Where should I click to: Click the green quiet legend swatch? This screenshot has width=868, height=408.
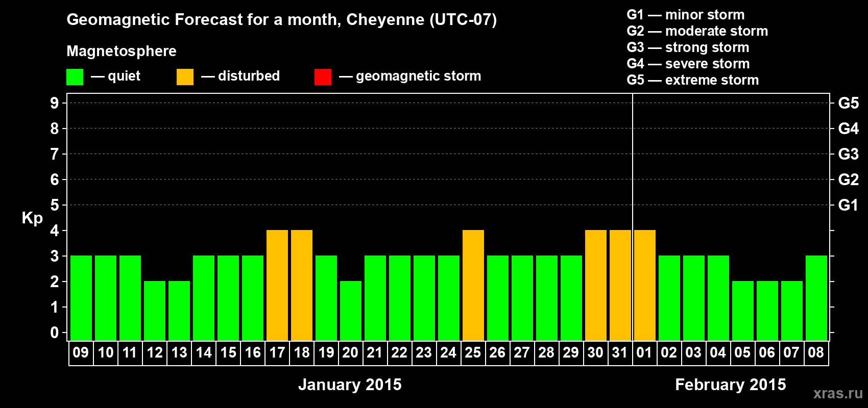pyautogui.click(x=75, y=77)
